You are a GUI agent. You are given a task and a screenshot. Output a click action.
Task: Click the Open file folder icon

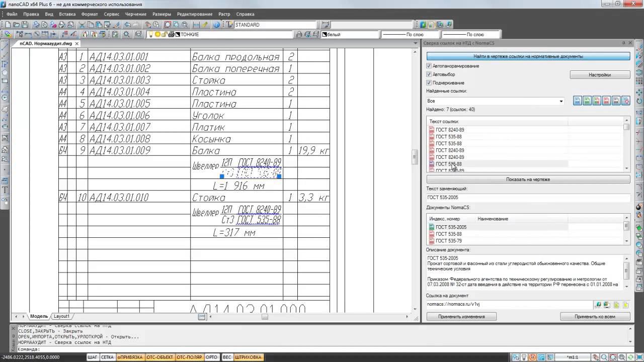tap(17, 25)
